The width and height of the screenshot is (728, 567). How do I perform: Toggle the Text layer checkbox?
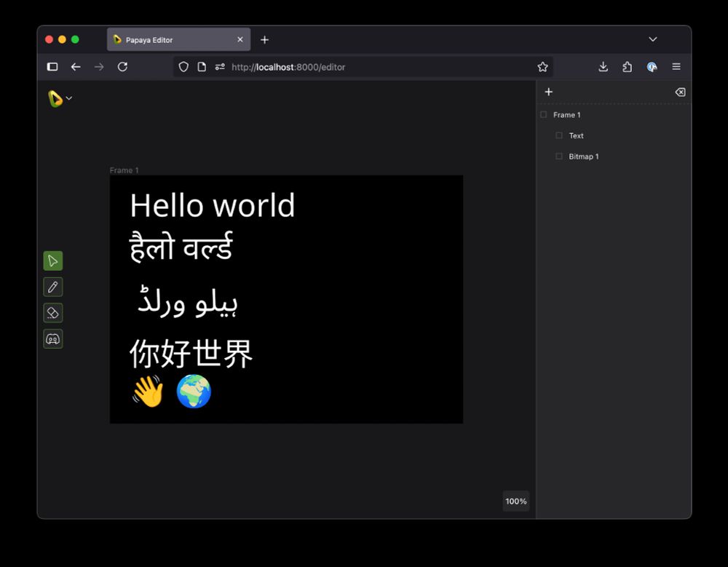click(559, 135)
